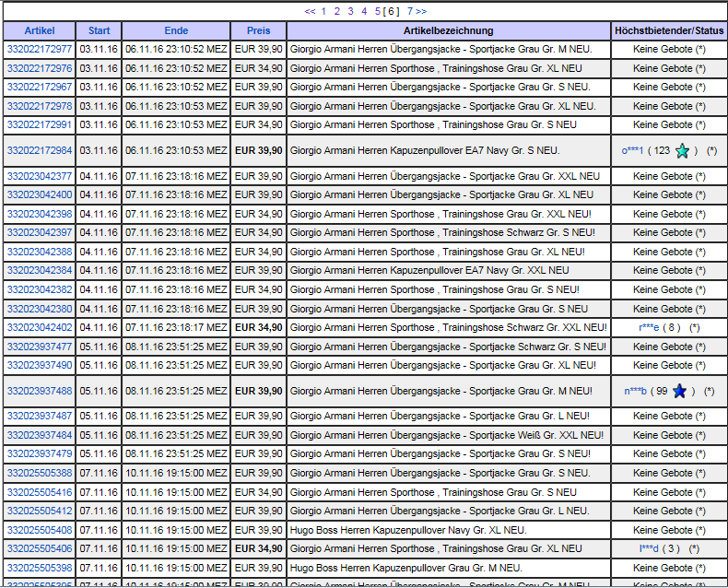Go to page 1 of results
Viewport: 728px width, 588px height.
(x=323, y=11)
